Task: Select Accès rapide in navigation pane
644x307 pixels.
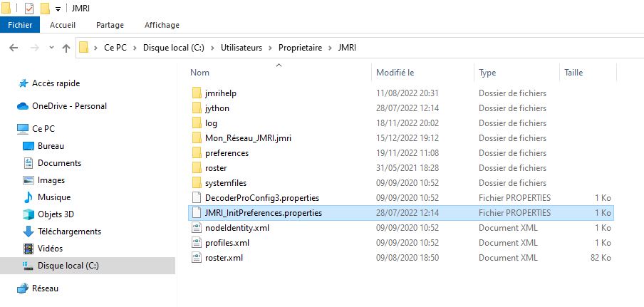Action: (x=56, y=83)
